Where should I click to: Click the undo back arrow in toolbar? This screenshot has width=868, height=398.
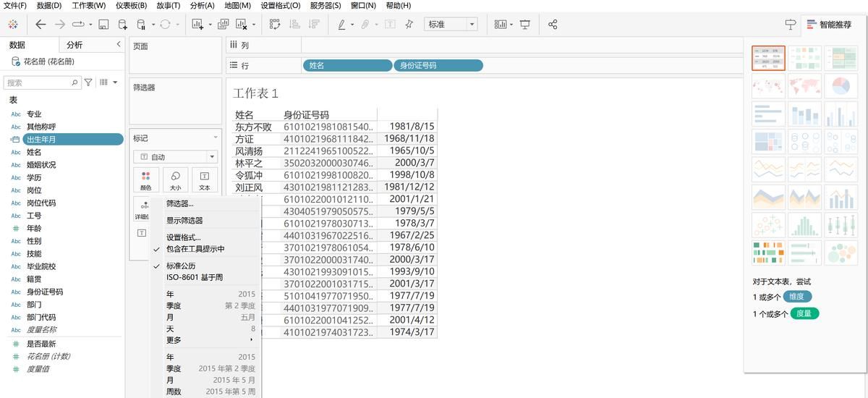pyautogui.click(x=41, y=24)
